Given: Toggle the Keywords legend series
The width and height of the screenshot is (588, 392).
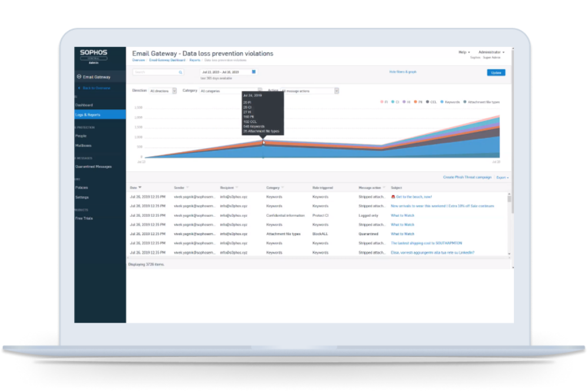Looking at the screenshot, I should pos(450,102).
